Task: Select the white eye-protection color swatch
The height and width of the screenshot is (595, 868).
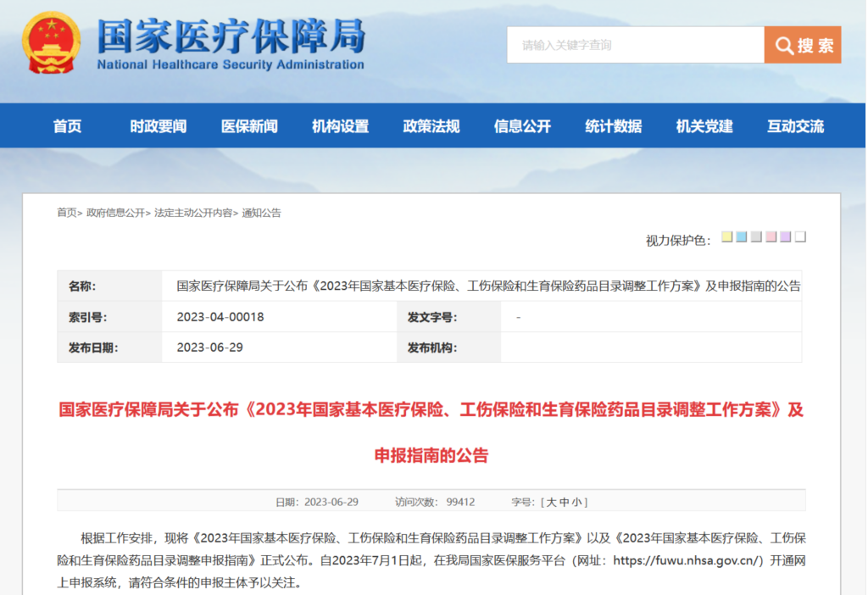Action: 800,236
